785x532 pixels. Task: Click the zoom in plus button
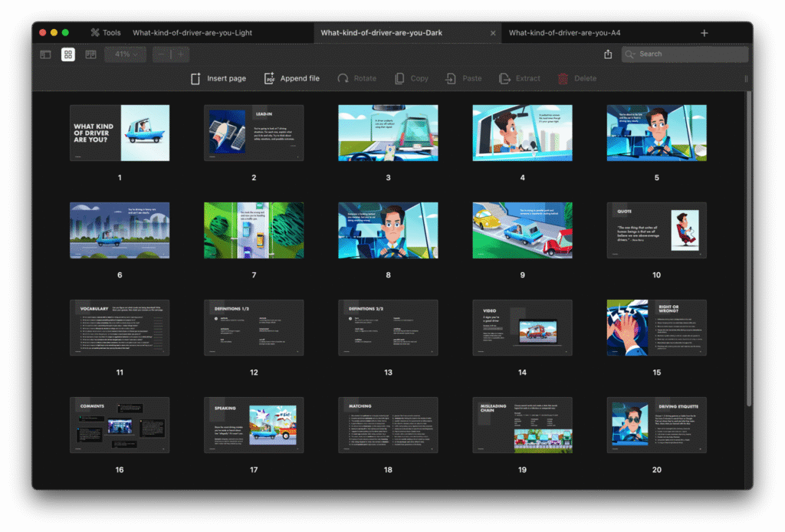click(180, 54)
